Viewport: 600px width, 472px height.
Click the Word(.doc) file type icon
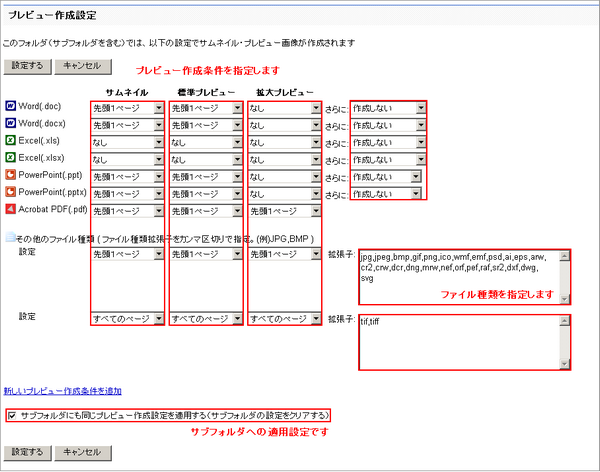(x=10, y=106)
